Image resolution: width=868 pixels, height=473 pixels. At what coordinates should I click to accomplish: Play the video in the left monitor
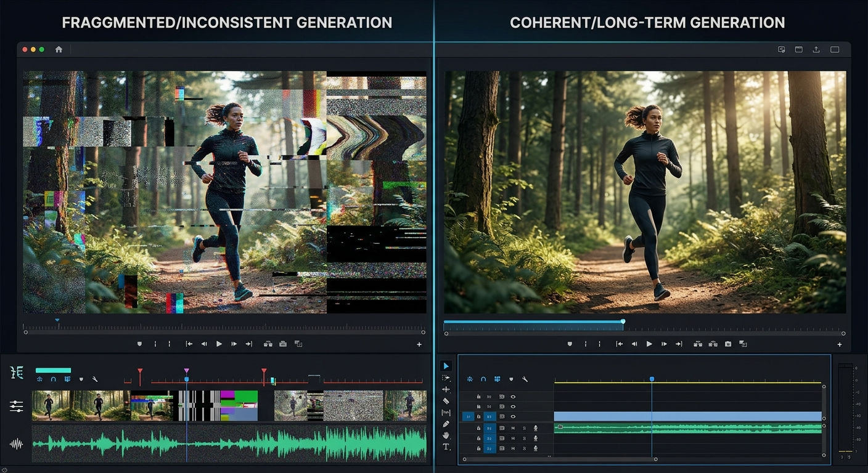pos(219,344)
